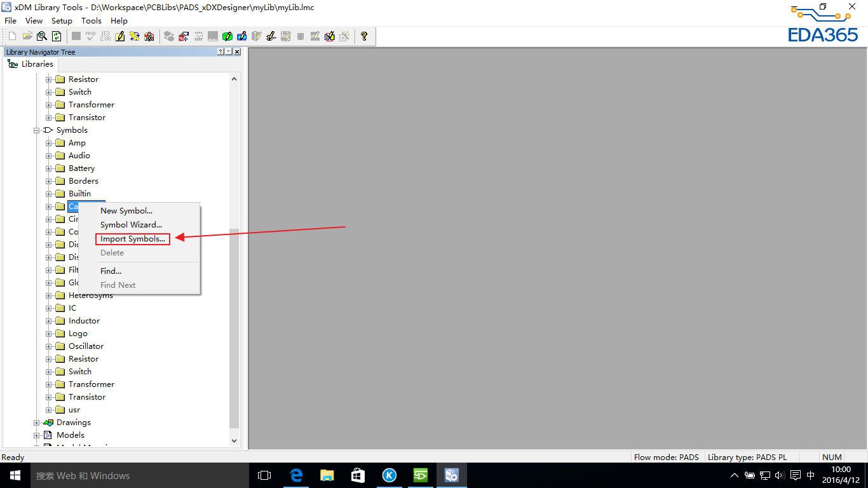The width and height of the screenshot is (868, 488).
Task: Click the Open folder toolbar icon
Action: point(27,36)
